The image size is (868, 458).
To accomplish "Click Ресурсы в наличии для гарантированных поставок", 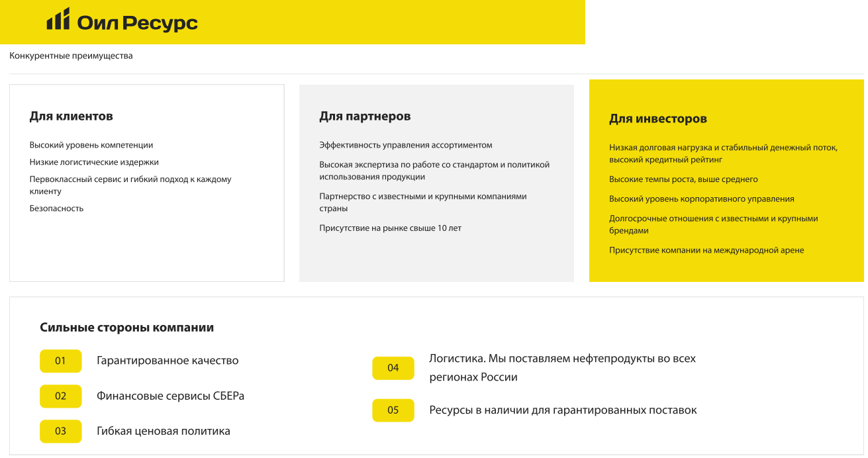I will (x=563, y=410).
